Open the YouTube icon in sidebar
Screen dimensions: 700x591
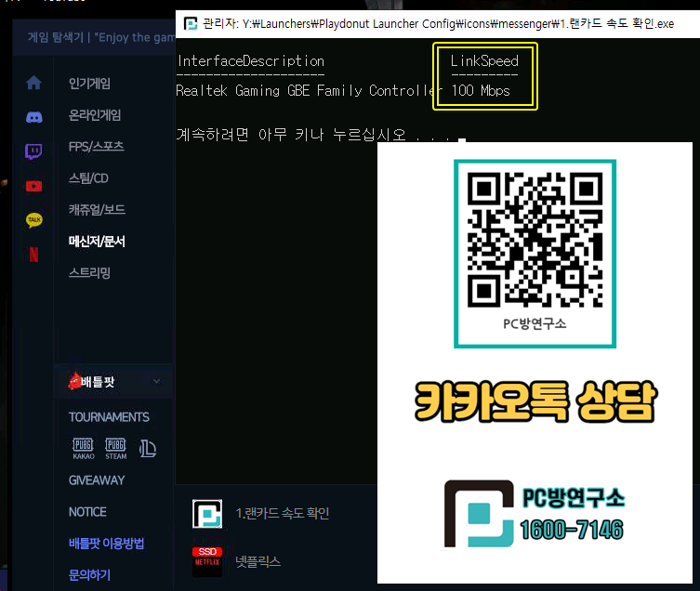pyautogui.click(x=33, y=186)
